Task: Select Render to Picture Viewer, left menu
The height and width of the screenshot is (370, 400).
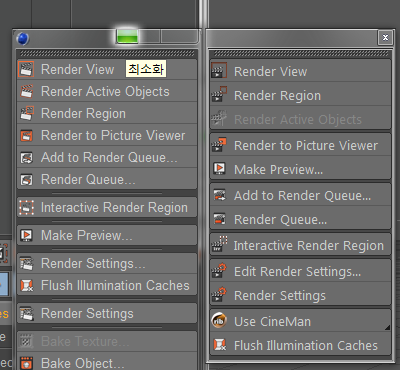Action: click(x=113, y=135)
